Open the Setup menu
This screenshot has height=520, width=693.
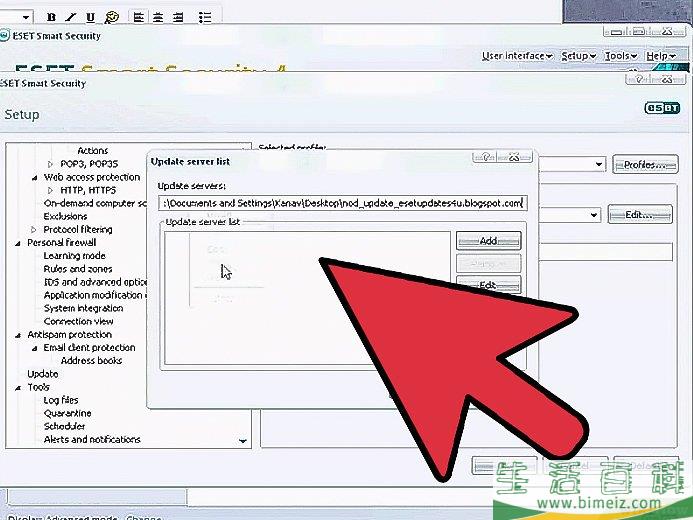coord(579,56)
